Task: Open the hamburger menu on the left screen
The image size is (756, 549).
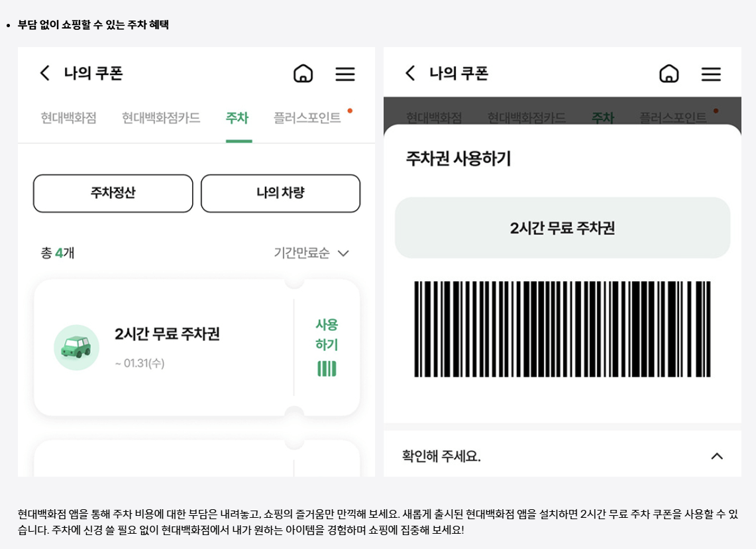Action: coord(345,74)
